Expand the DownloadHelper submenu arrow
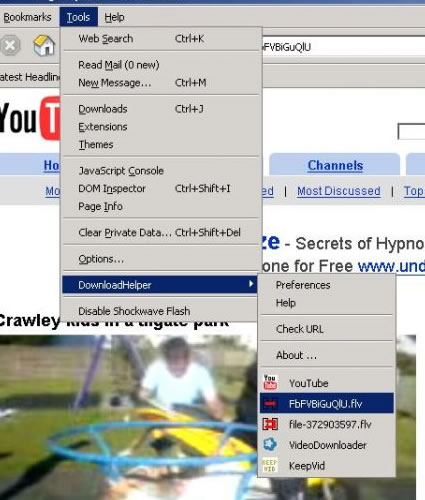Viewport: 425px width, 500px height. tap(251, 284)
